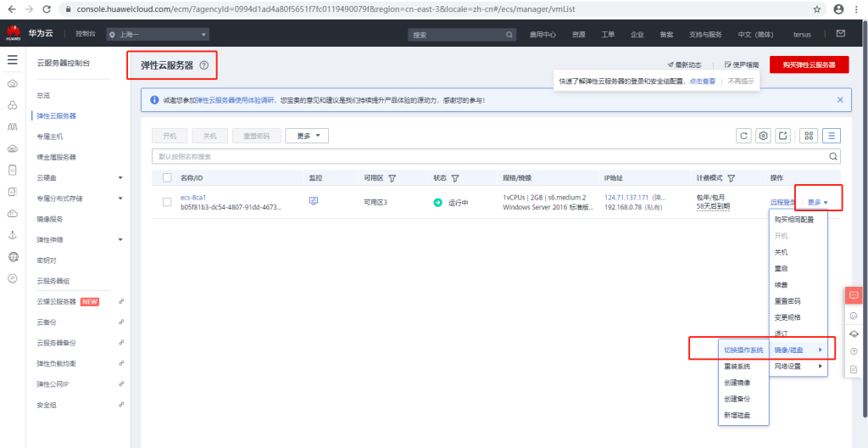Switch to list view
Image resolution: width=868 pixels, height=448 pixels.
coord(832,136)
